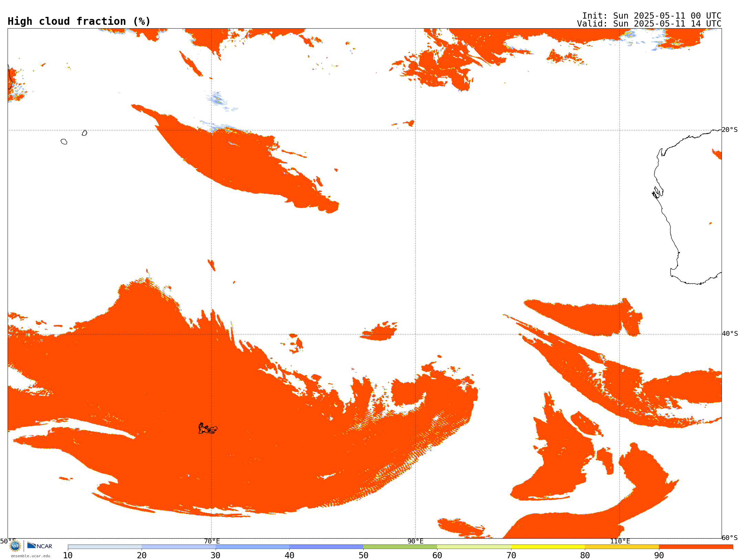744x560 pixels.
Task: Click the 90°E longitude label
Action: [415, 541]
